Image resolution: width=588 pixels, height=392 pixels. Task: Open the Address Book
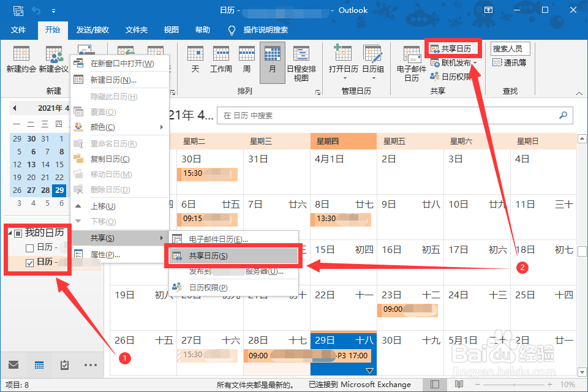[x=509, y=62]
